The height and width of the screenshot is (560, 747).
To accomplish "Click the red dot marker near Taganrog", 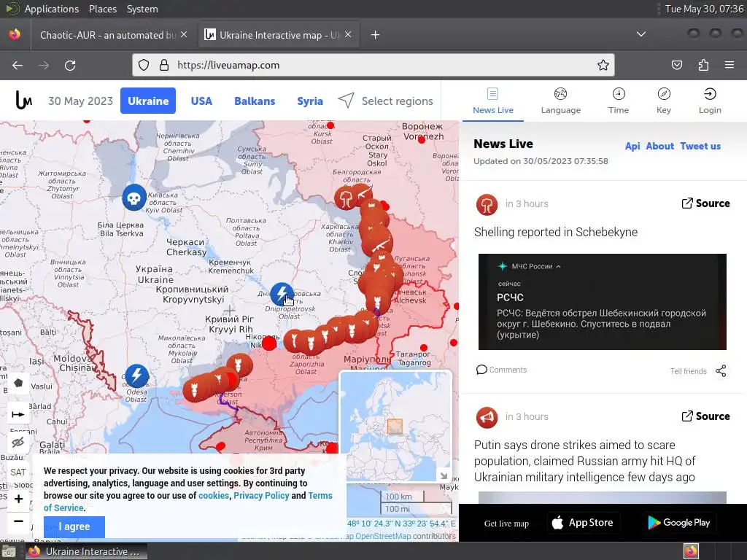I will tap(424, 348).
